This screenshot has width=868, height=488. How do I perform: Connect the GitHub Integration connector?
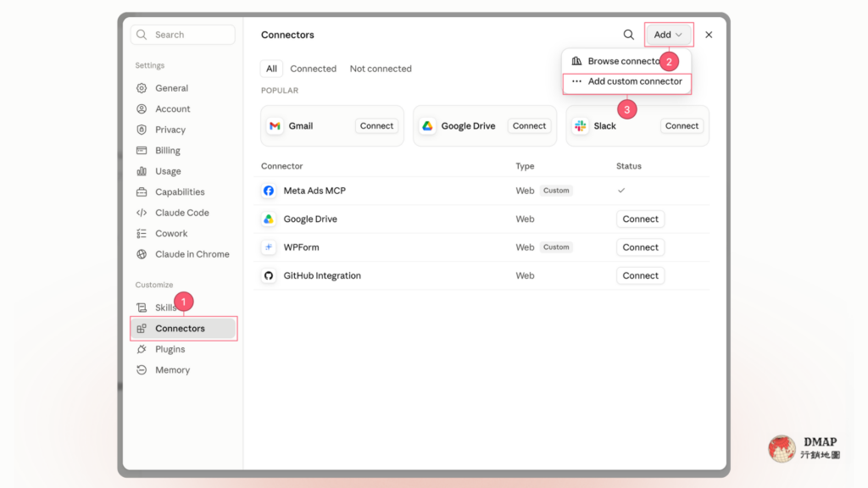(641, 275)
